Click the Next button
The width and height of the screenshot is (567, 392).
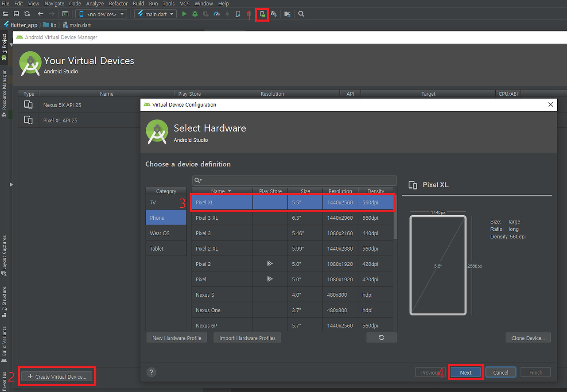tap(466, 373)
